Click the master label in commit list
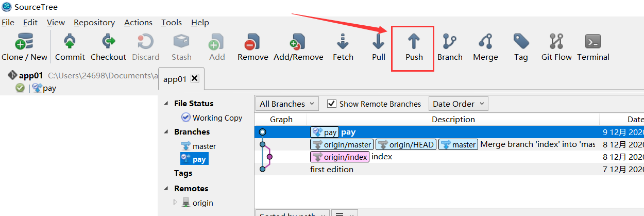644x216 pixels. pyautogui.click(x=458, y=144)
